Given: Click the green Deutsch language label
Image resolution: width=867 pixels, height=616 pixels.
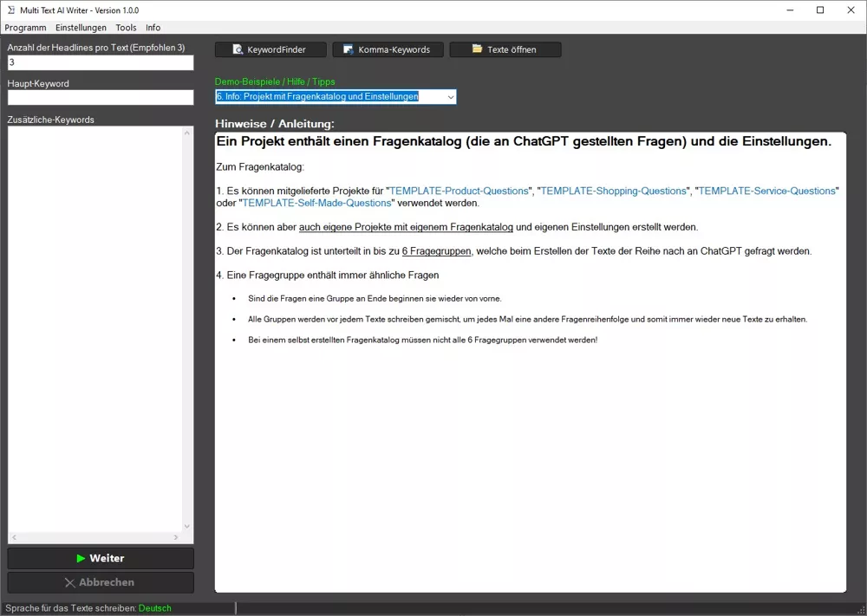Looking at the screenshot, I should point(155,608).
